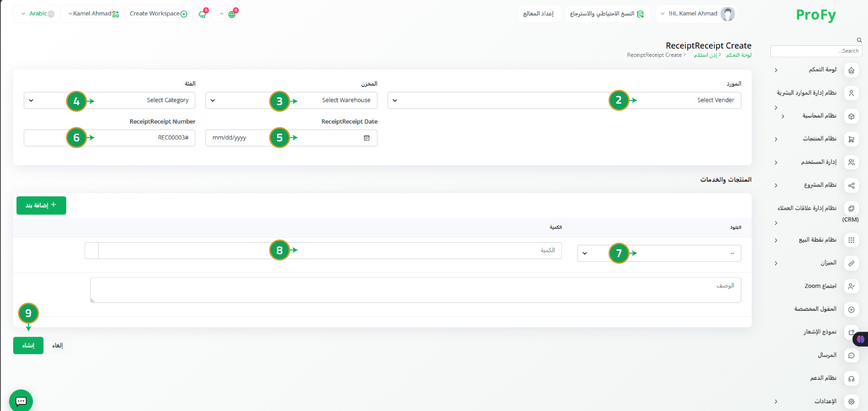
Task: Click the الوصف description text area
Action: (415, 290)
